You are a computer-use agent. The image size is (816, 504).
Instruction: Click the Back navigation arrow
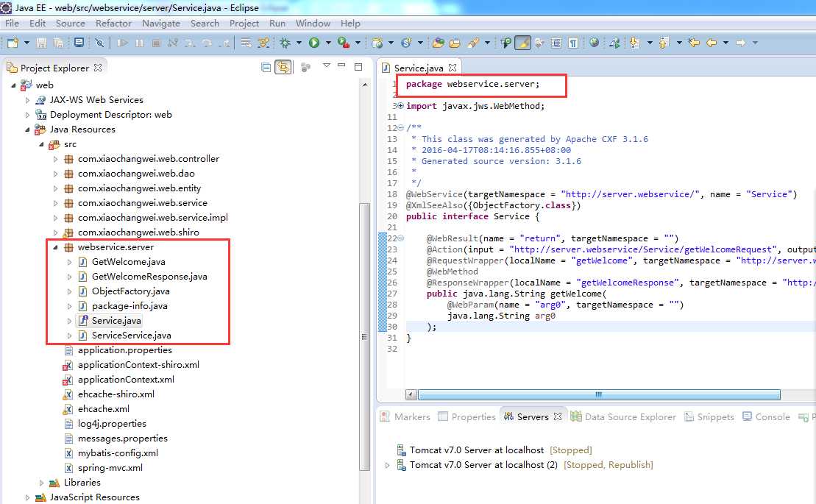tap(712, 43)
